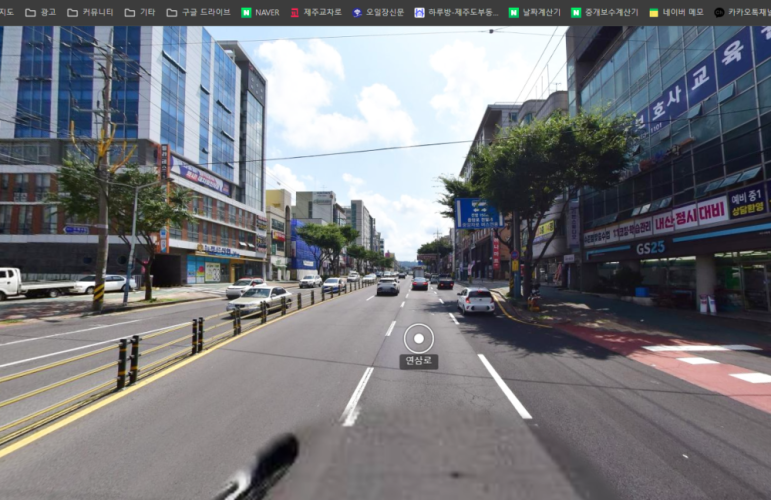Click the street view forward navigation circle
This screenshot has height=500, width=771.
418,338
